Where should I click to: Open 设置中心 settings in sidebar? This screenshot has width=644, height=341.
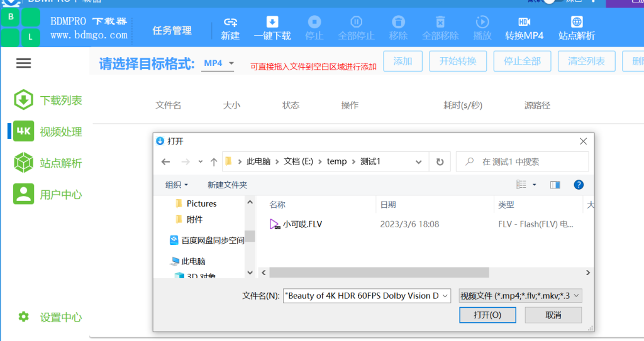(x=50, y=317)
